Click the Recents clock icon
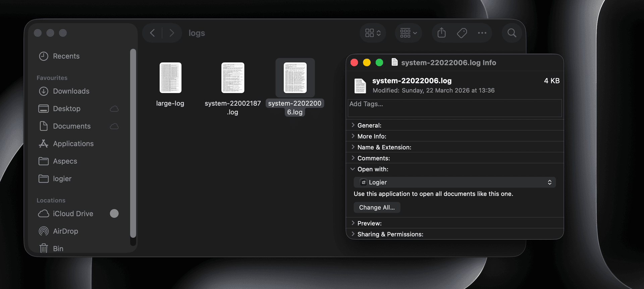This screenshot has width=644, height=289. [44, 56]
